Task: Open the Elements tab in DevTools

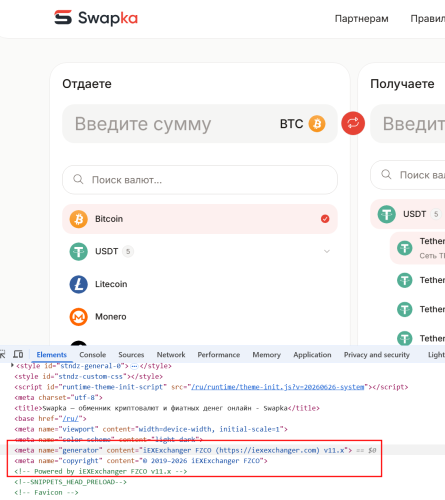Action: [x=51, y=355]
